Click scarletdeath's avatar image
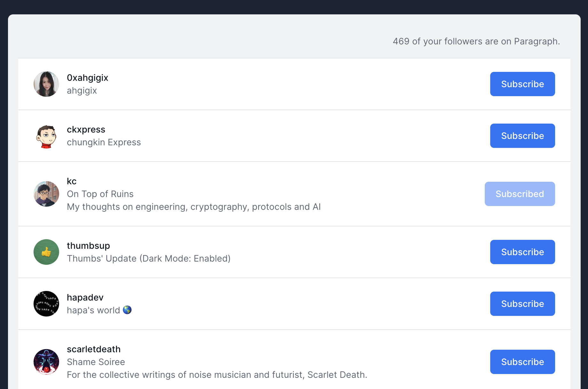 tap(46, 362)
